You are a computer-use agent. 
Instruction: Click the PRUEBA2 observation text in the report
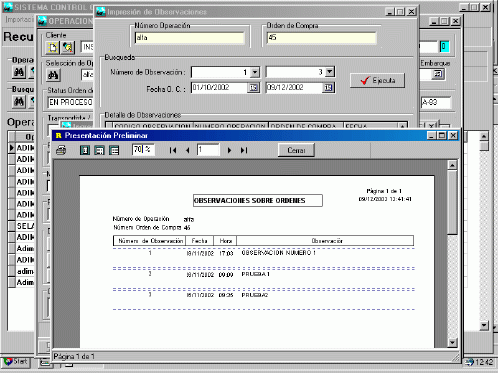pyautogui.click(x=255, y=295)
